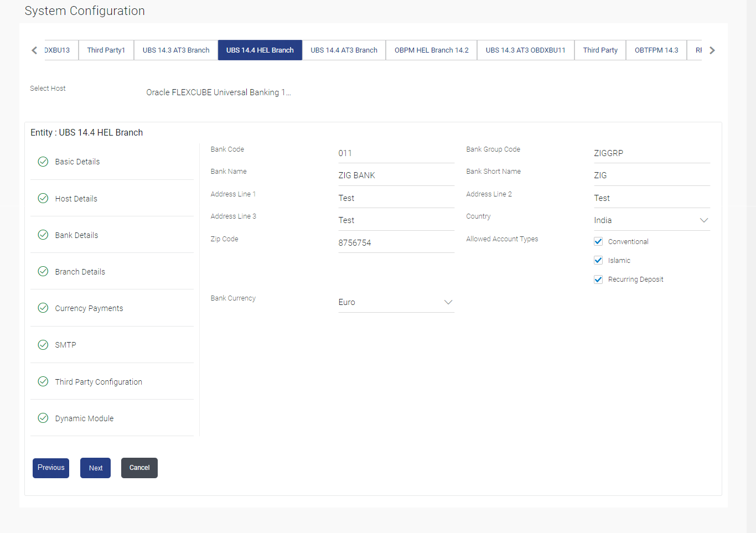Open the OBTFPM 14.3 tab
Viewport: 756px width, 533px height.
click(x=656, y=50)
